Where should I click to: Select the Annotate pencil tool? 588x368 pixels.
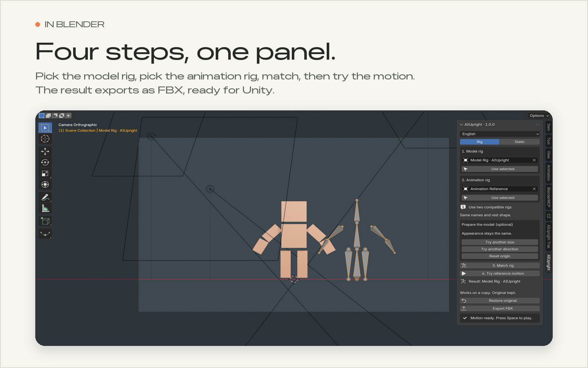[45, 197]
